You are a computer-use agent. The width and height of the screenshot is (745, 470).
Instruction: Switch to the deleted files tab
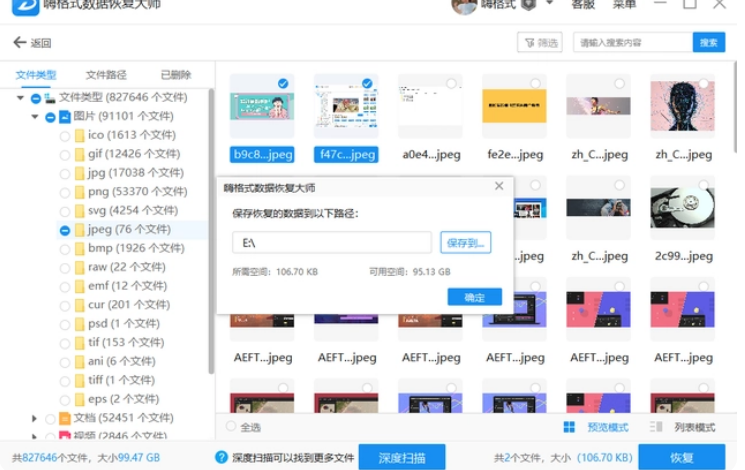176,75
